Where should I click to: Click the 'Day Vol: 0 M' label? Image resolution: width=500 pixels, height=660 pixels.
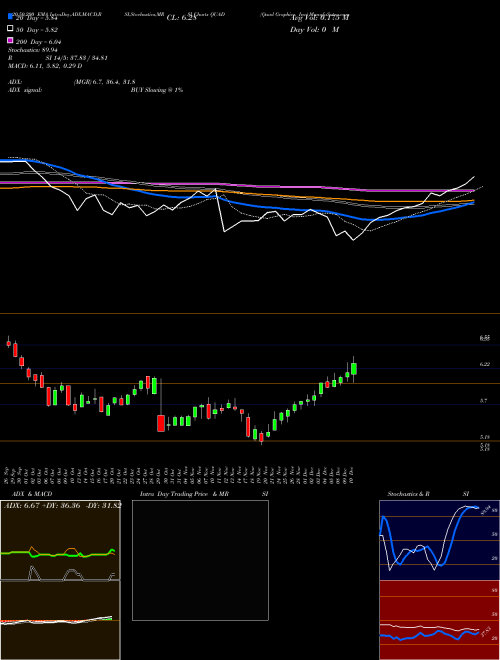pos(314,30)
